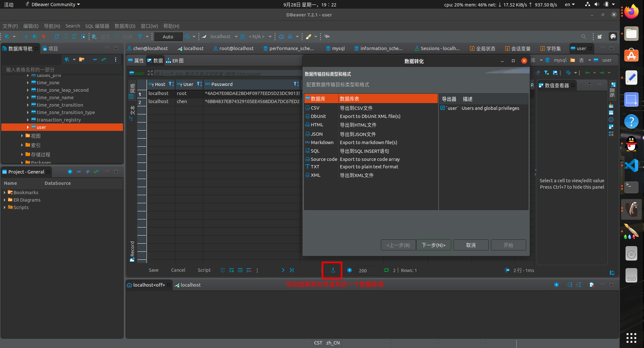
Task: Launch Visual Studio Code from the dock
Action: click(631, 165)
